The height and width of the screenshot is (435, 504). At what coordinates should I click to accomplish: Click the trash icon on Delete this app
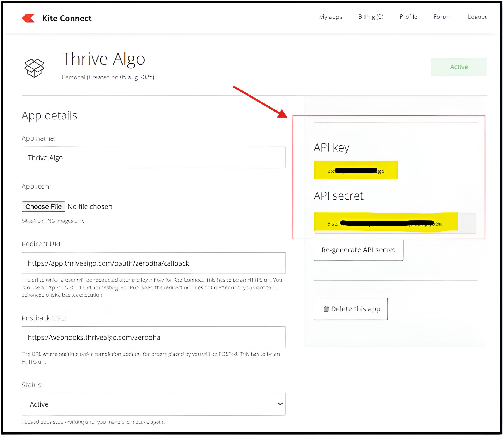[326, 309]
